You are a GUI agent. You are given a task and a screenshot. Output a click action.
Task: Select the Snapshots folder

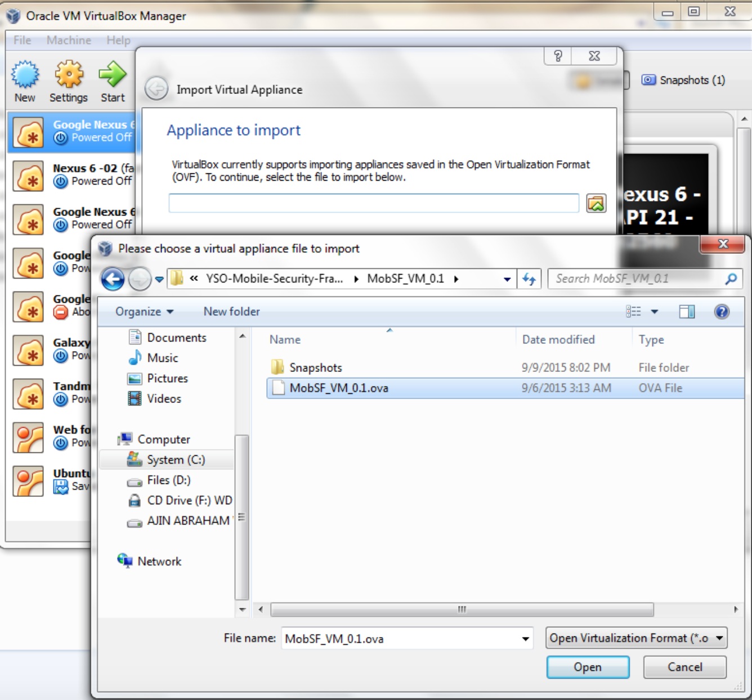pos(307,367)
